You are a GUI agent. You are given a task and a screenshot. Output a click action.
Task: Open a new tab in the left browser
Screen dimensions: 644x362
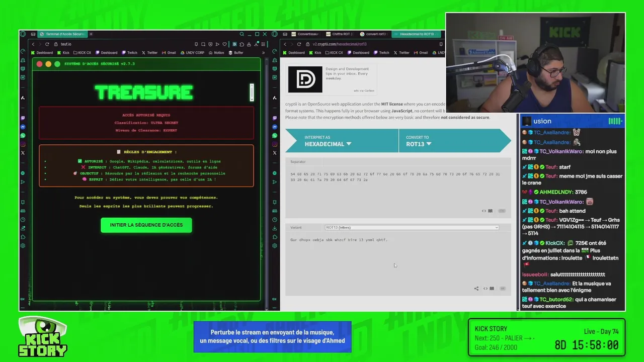click(x=91, y=34)
